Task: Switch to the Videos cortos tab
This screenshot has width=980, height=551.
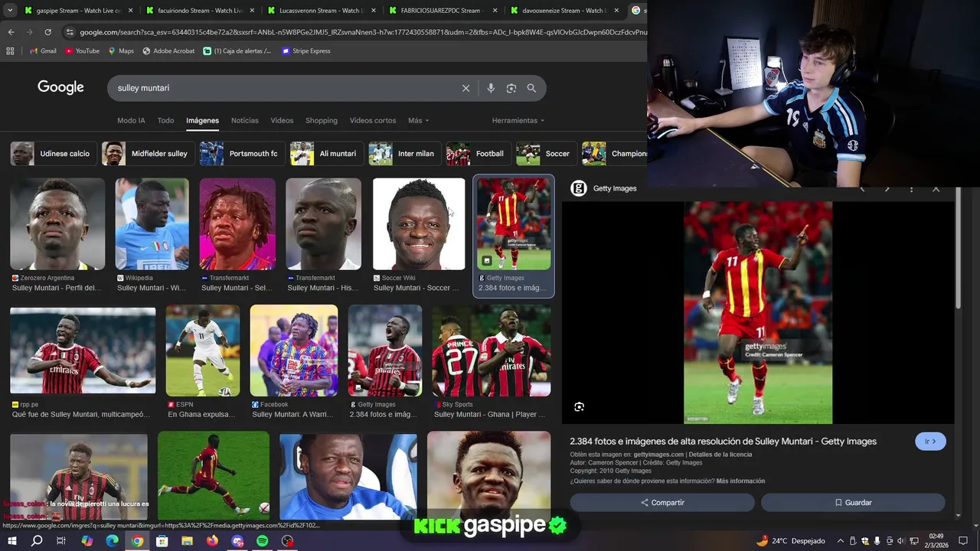Action: click(373, 120)
